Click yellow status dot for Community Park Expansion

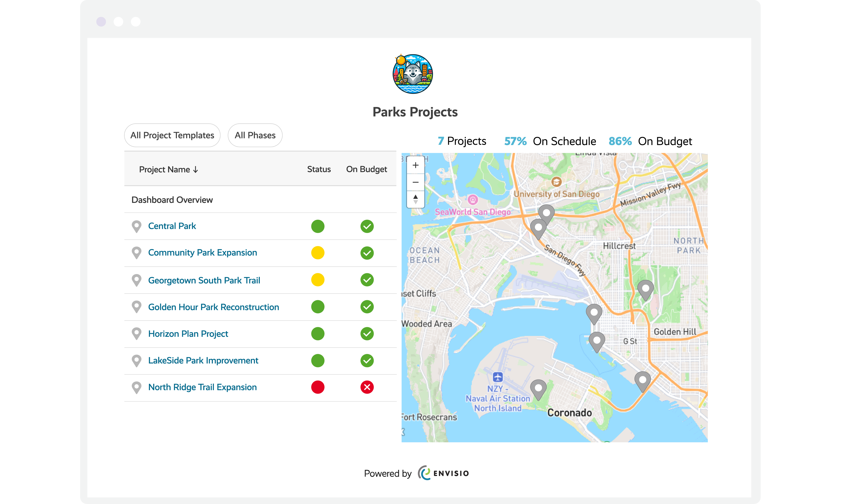[318, 253]
